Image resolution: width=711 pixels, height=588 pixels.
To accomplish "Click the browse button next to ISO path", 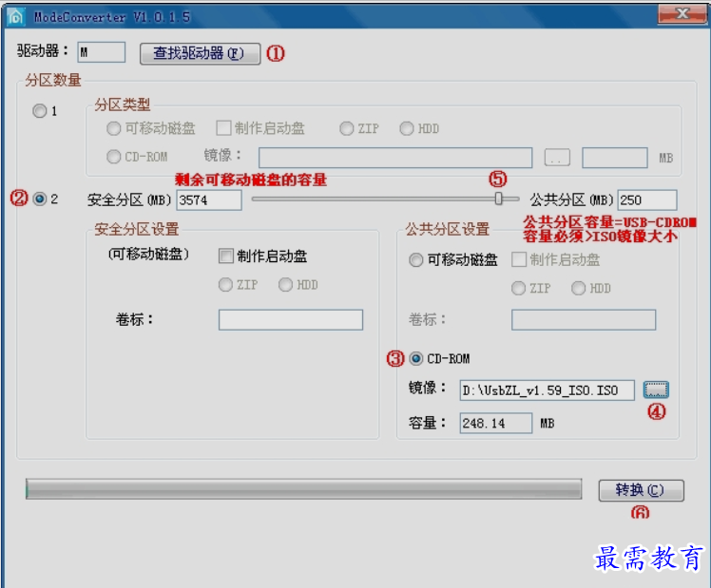I will (x=656, y=389).
